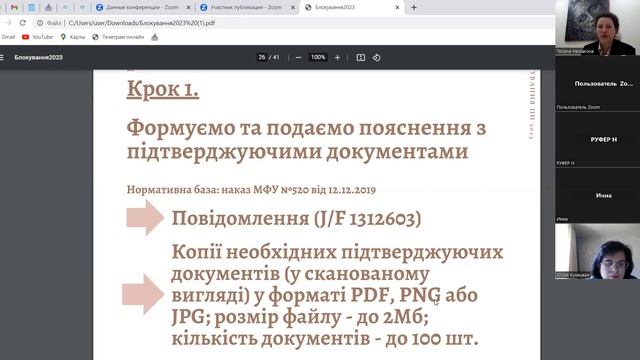The height and width of the screenshot is (360, 640).
Task: Zoom in on the PDF
Action: pos(337,58)
